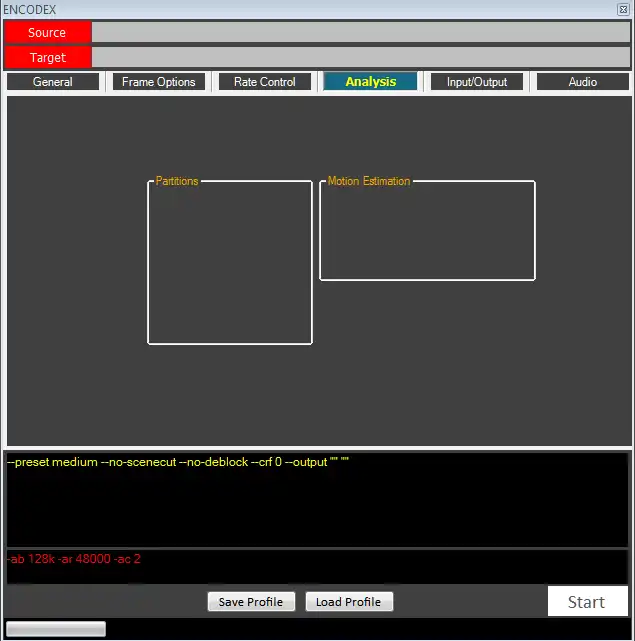Click the '--preset medium' command text
This screenshot has height=641, width=635.
[52, 462]
